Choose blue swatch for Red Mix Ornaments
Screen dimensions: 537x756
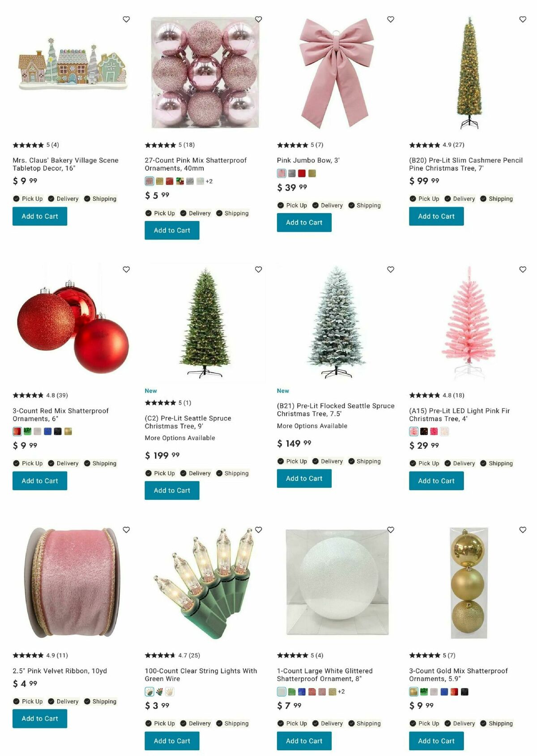[48, 431]
